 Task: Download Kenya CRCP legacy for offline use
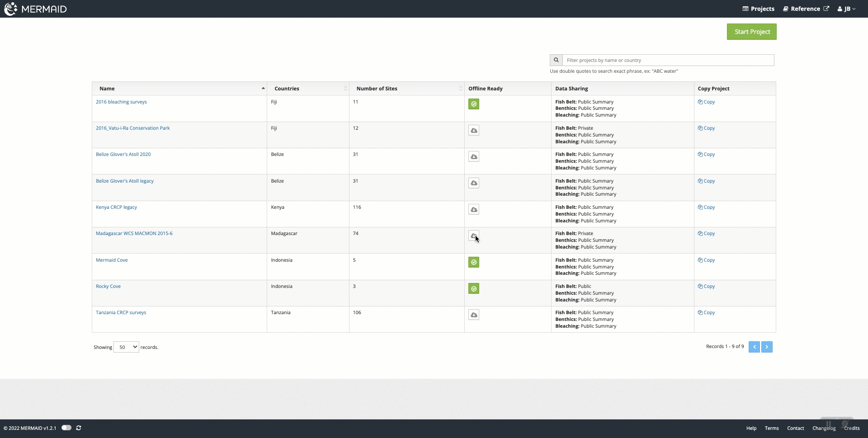473,210
